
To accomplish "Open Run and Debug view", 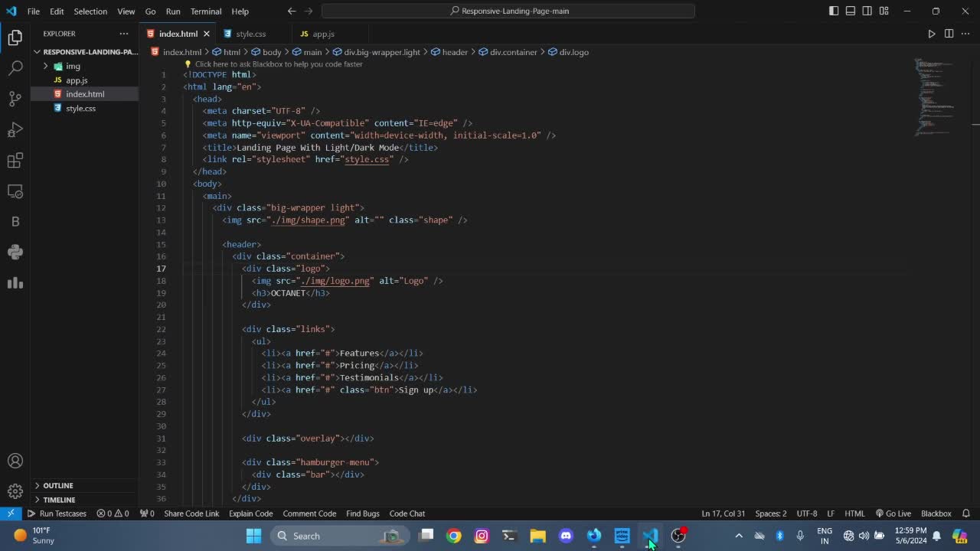I will click(15, 129).
